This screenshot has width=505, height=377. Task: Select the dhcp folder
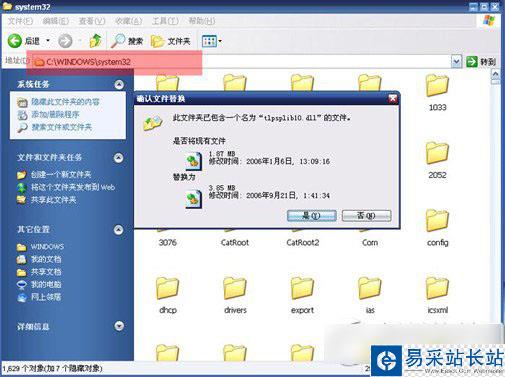(168, 295)
